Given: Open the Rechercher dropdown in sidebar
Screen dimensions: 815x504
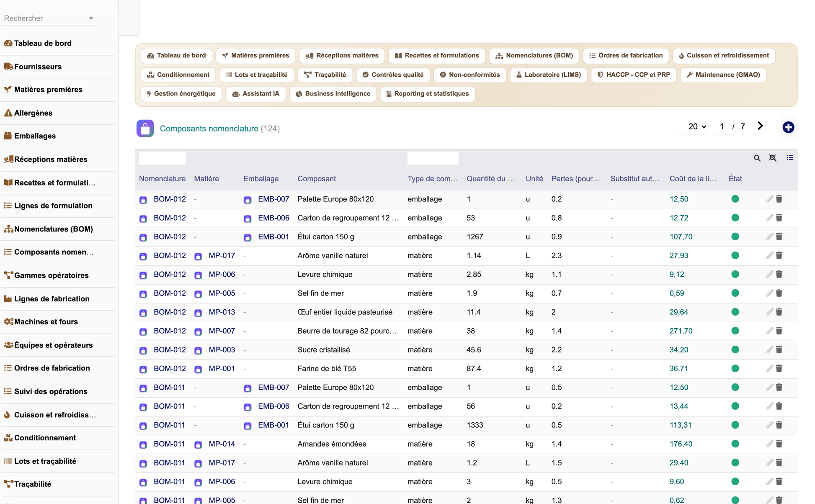Looking at the screenshot, I should tap(49, 18).
